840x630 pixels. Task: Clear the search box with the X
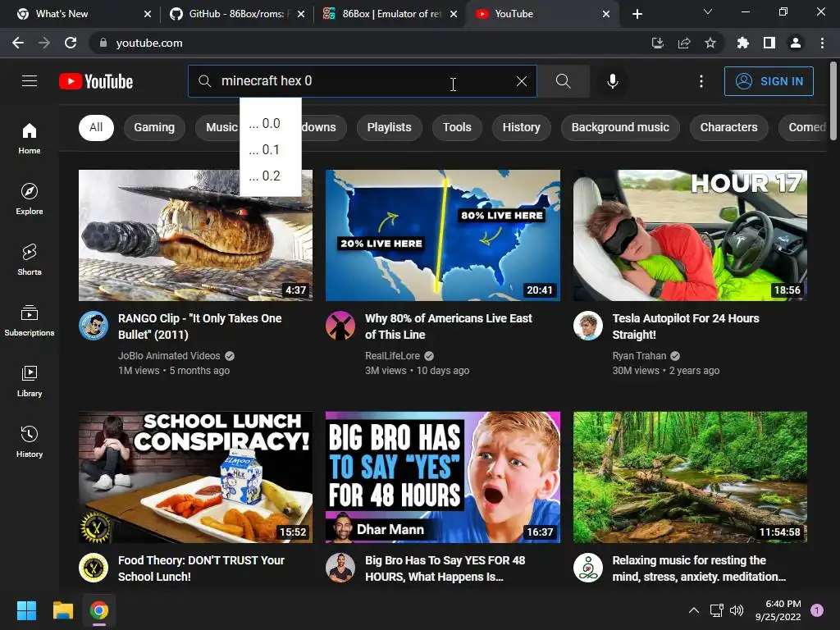[521, 81]
